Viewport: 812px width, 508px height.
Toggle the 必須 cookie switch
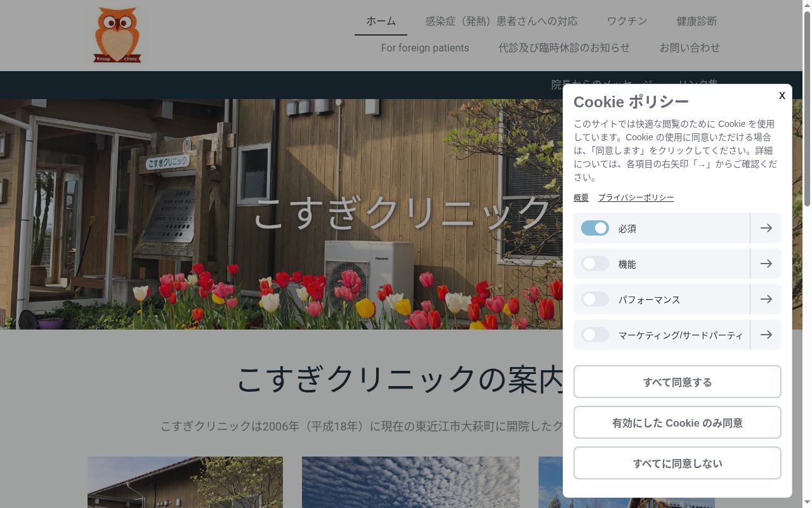click(x=595, y=228)
